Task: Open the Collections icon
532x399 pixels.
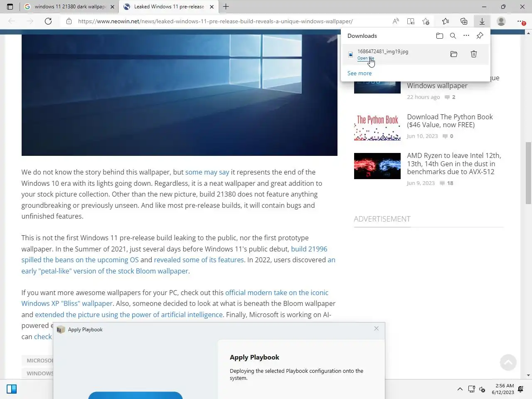Action: [464, 21]
